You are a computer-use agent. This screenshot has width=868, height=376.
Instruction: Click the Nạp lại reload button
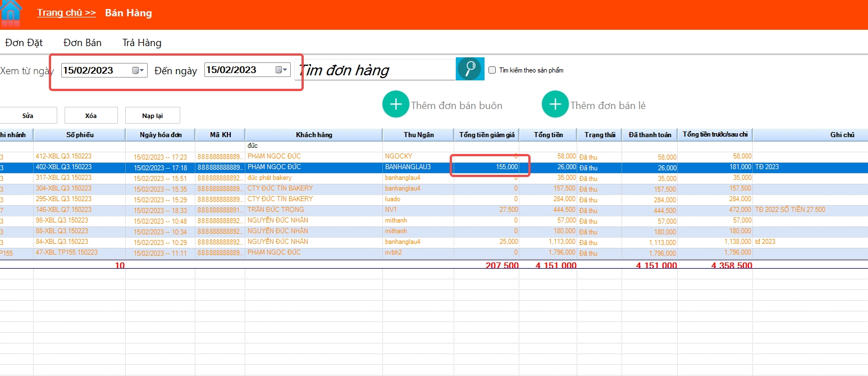point(152,115)
